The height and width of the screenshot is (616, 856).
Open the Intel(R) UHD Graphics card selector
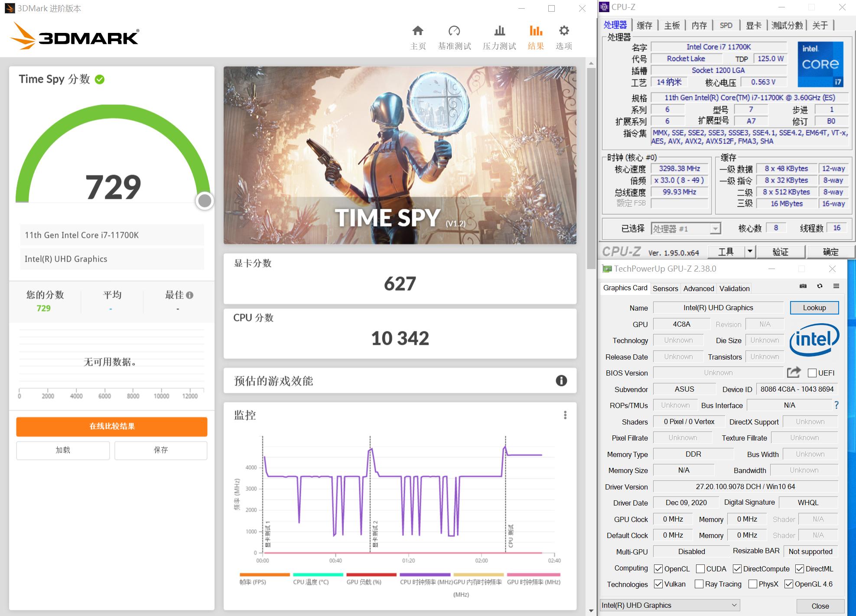tap(669, 605)
